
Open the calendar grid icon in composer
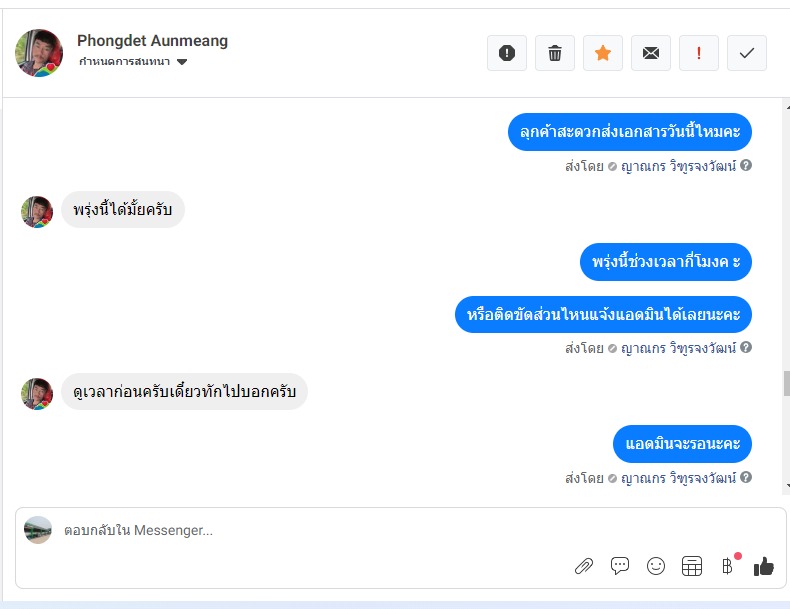(692, 566)
